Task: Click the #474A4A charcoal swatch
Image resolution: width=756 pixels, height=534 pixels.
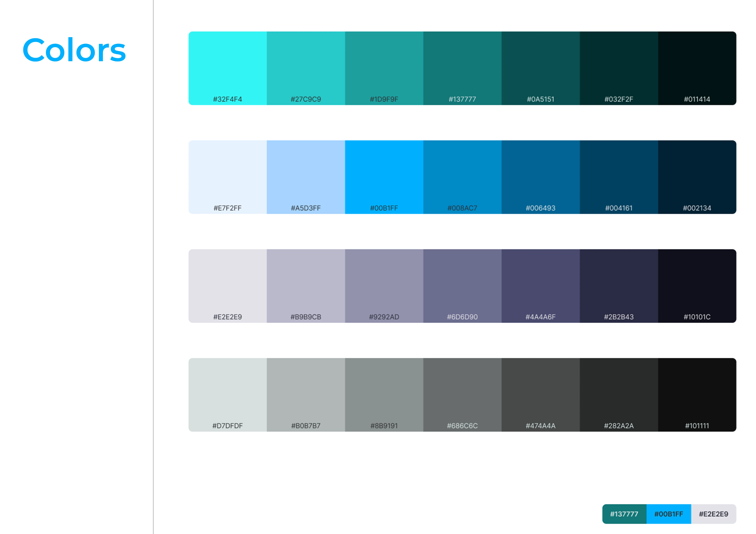Action: click(x=540, y=395)
